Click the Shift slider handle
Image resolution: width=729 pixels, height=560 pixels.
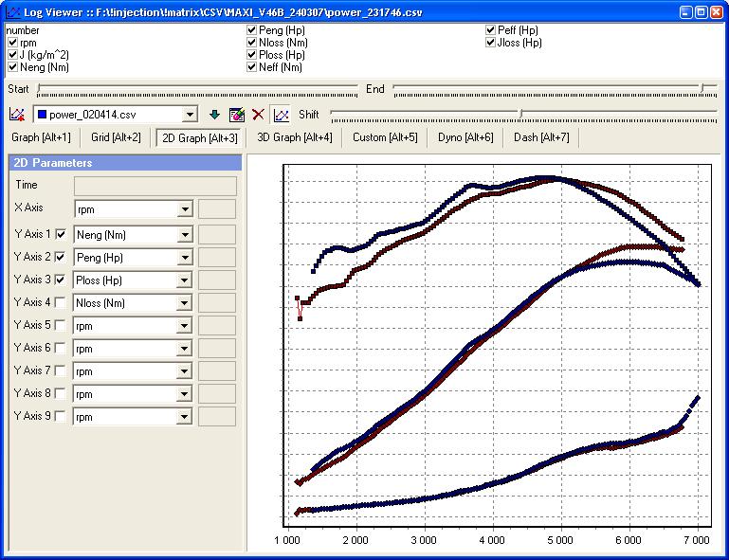pyautogui.click(x=519, y=115)
